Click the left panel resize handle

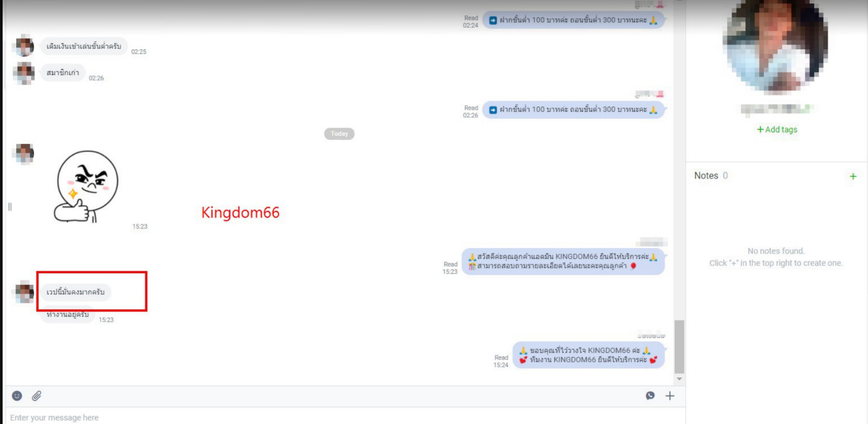tap(9, 207)
